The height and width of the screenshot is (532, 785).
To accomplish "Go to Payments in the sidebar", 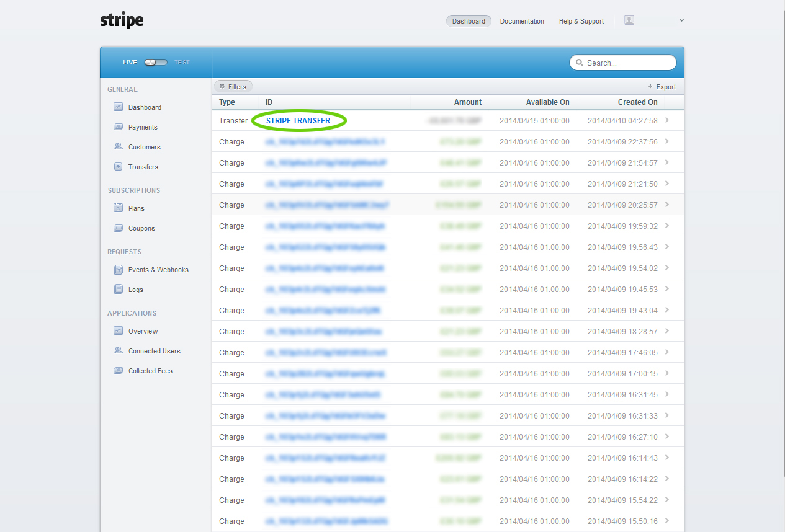I will [x=143, y=127].
